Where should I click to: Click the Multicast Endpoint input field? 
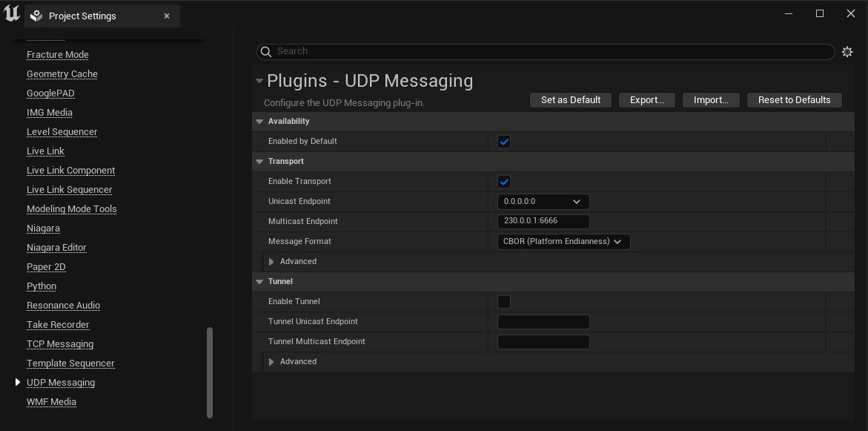[x=543, y=222]
